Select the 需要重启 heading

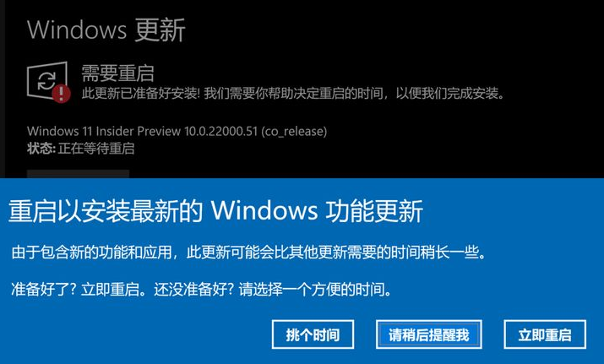(x=118, y=73)
